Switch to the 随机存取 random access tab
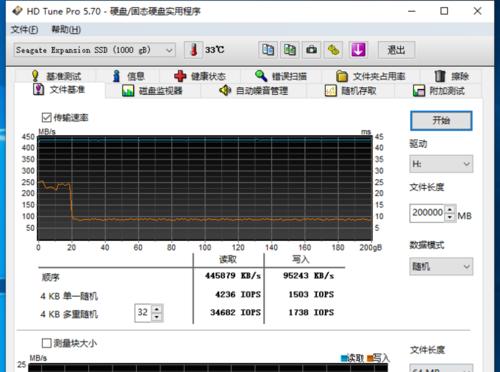The image size is (500, 372). pyautogui.click(x=351, y=91)
